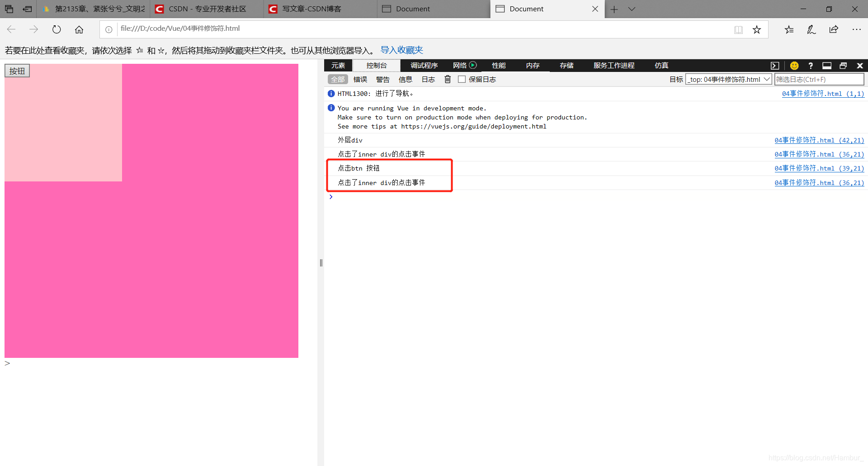Clear console with trash icon

point(448,79)
